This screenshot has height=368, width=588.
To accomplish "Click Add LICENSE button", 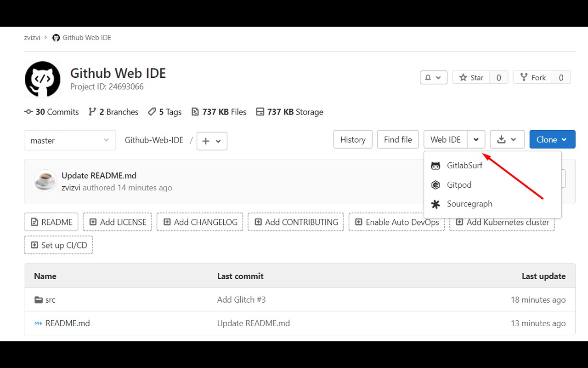I will pyautogui.click(x=118, y=222).
